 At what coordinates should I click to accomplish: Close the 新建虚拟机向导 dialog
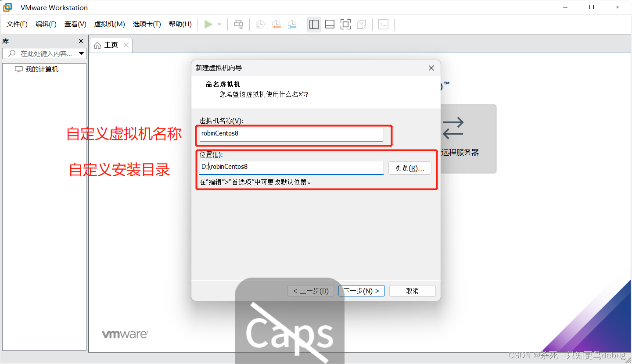pyautogui.click(x=431, y=68)
